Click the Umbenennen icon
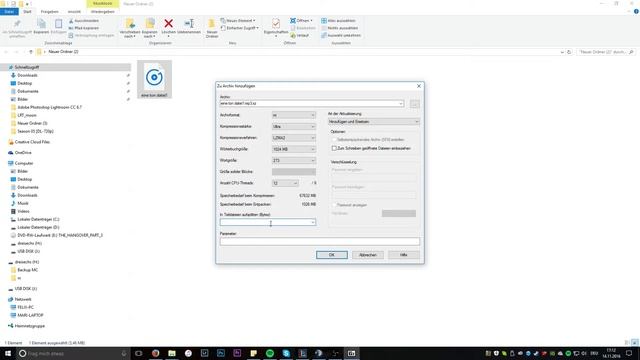Viewport: 640px width, 360px height. tap(189, 24)
